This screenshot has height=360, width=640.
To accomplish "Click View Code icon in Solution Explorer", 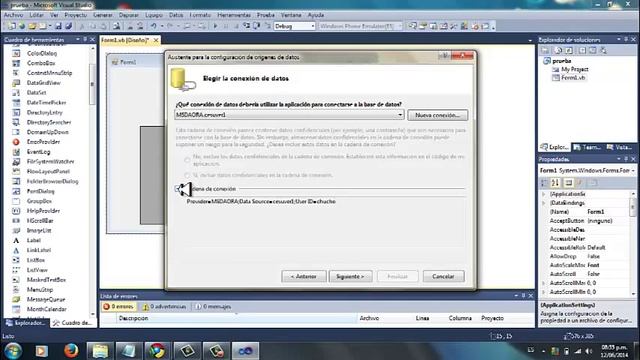I will (x=582, y=50).
